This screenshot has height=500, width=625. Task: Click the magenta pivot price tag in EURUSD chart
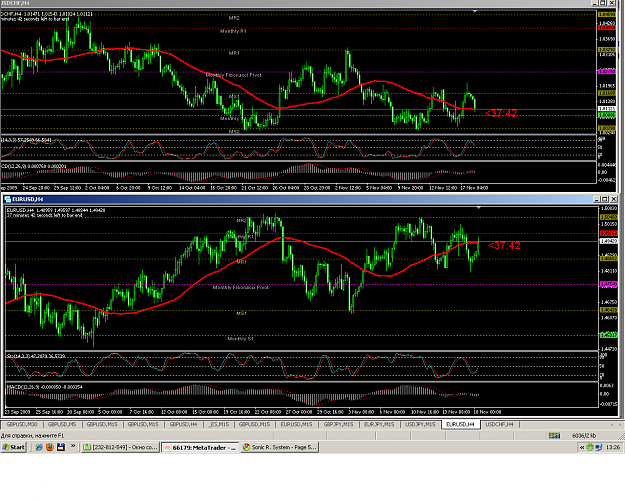(x=608, y=284)
